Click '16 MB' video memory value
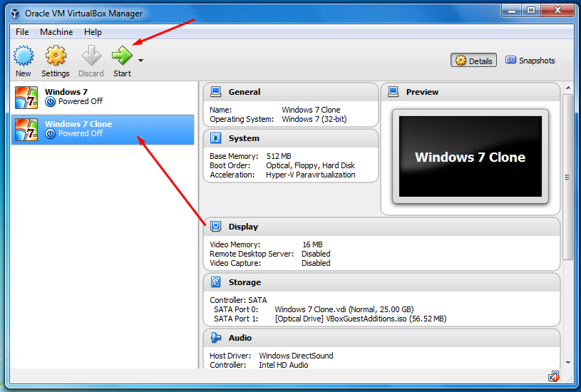 click(312, 245)
